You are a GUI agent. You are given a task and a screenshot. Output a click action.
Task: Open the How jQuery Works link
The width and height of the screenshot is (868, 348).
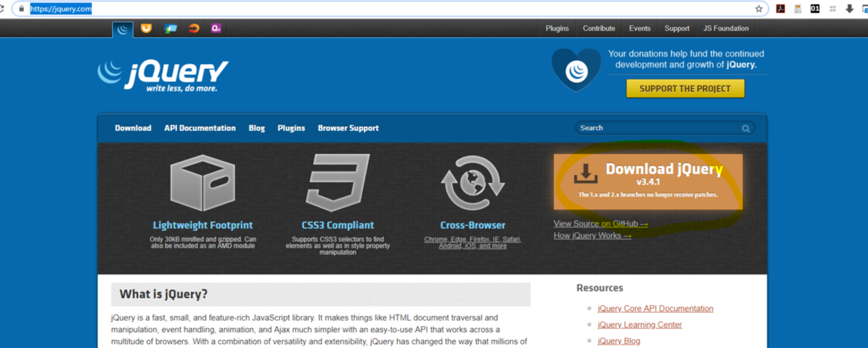click(592, 236)
